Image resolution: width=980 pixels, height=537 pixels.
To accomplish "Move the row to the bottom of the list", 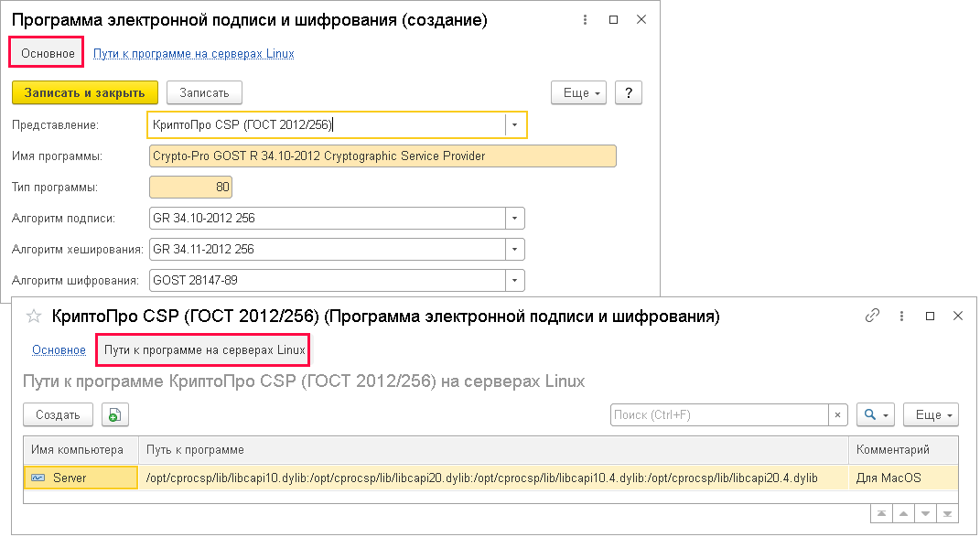I will [947, 514].
